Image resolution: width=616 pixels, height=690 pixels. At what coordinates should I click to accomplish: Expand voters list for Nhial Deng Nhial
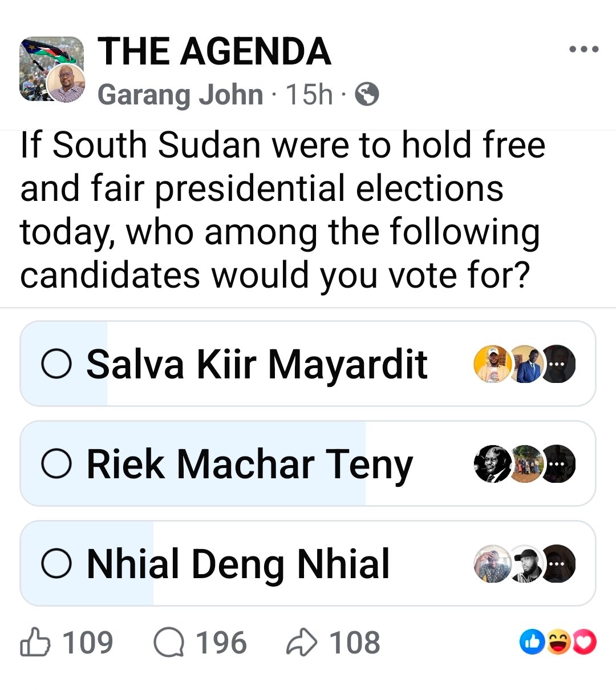tap(558, 564)
